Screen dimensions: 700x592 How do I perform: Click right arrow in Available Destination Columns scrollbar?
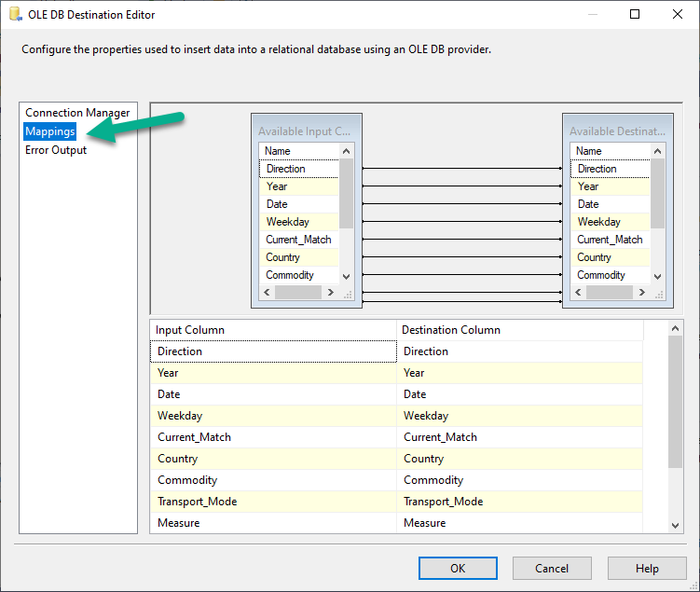tap(641, 293)
